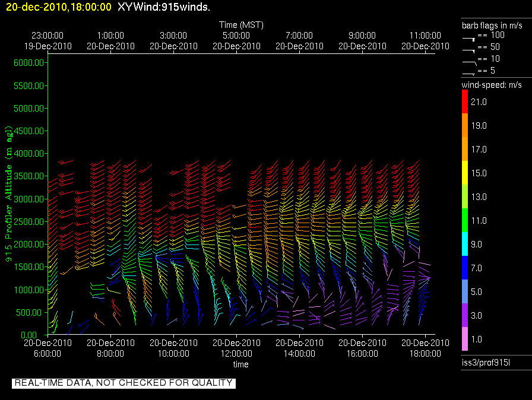Click the 'wind-speed: m/s' legend heading
The height and width of the screenshot is (400, 532).
tap(492, 85)
